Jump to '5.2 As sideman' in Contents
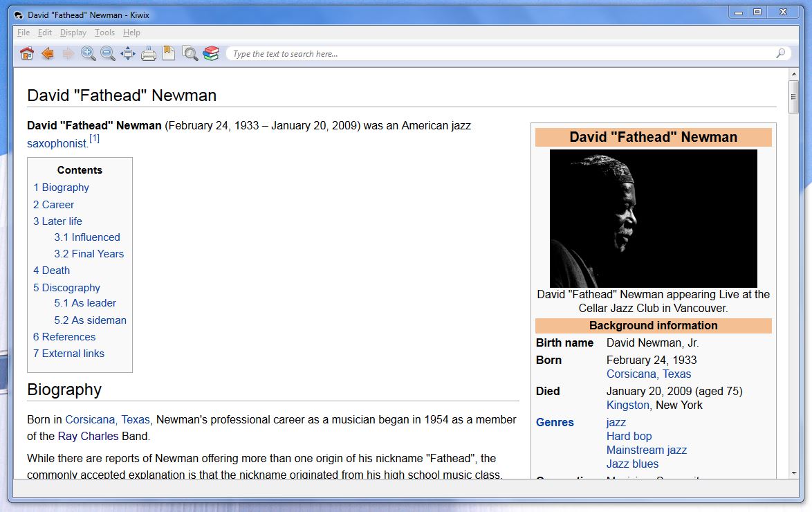 (90, 320)
